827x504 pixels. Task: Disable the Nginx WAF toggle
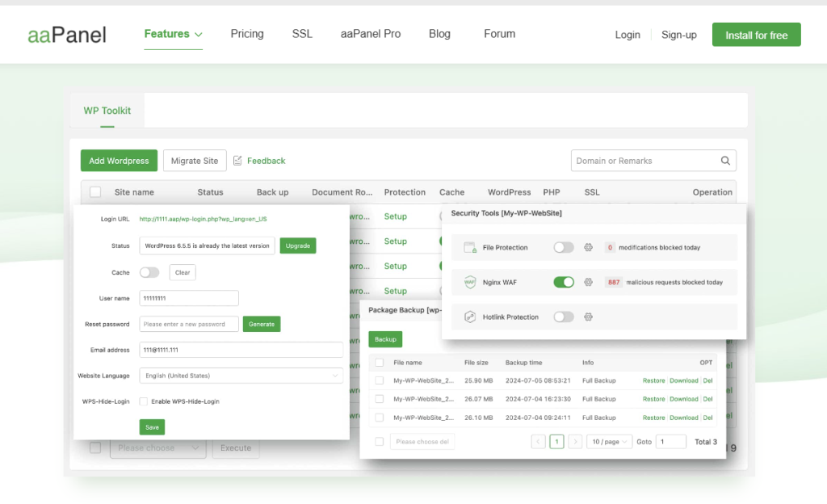(x=564, y=282)
